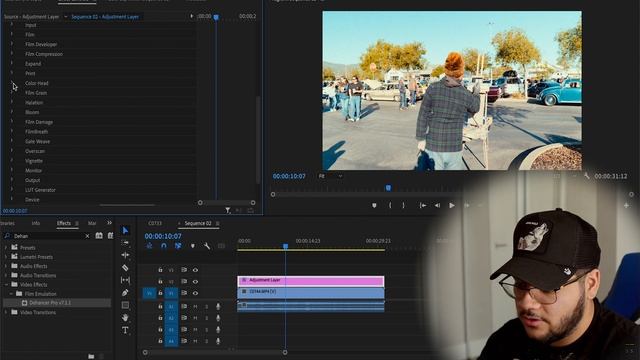Image resolution: width=640 pixels, height=360 pixels.
Task: Click the timeline caption track options icon
Action: click(x=221, y=246)
